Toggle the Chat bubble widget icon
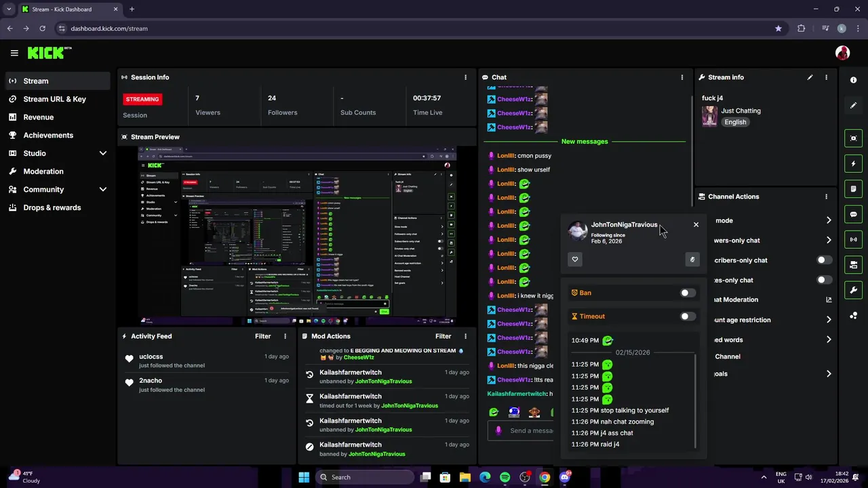Screen dimensions: 868x488 (853, 214)
